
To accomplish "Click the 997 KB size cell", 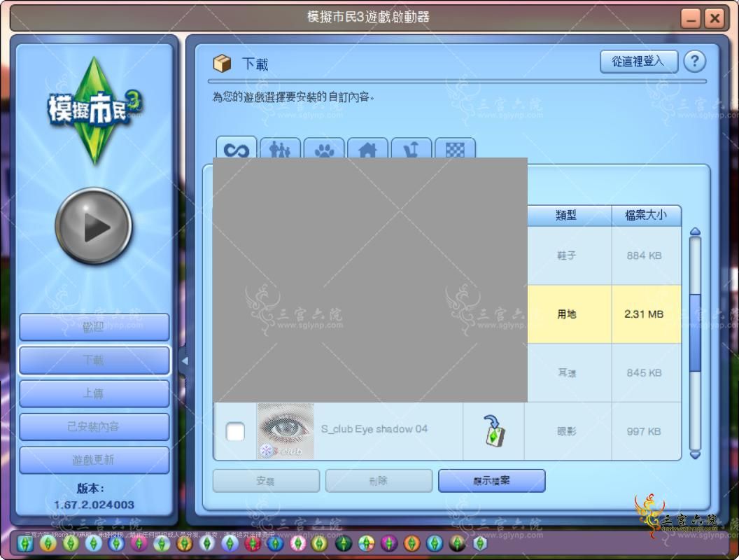I will pyautogui.click(x=646, y=431).
